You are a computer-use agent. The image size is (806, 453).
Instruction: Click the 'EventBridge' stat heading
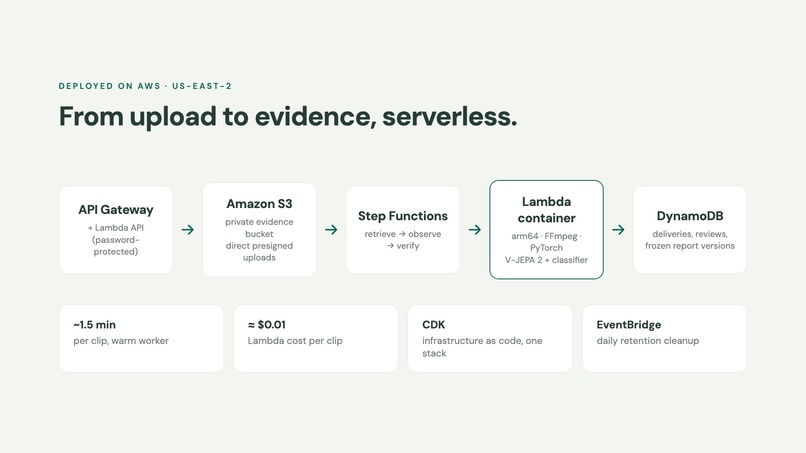click(x=629, y=325)
